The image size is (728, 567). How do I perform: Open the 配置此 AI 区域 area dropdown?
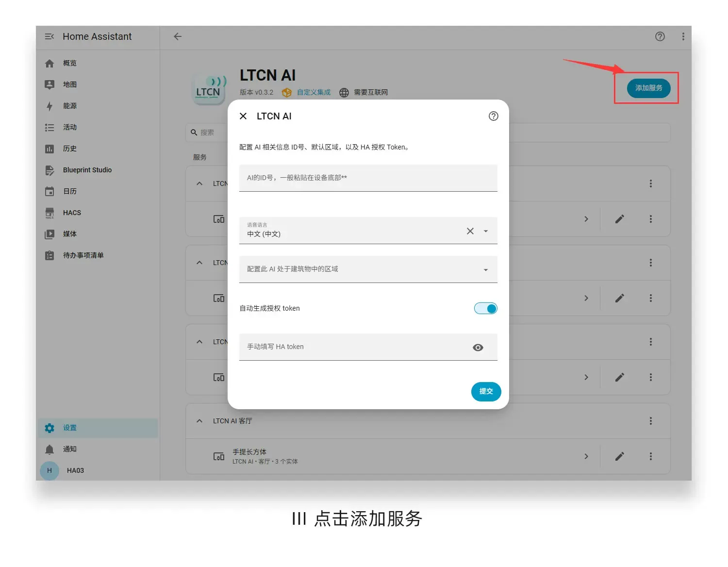point(368,269)
